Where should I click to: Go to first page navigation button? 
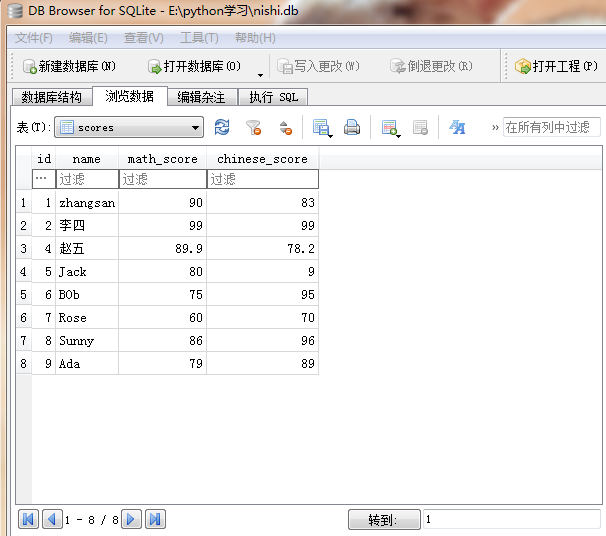28,519
